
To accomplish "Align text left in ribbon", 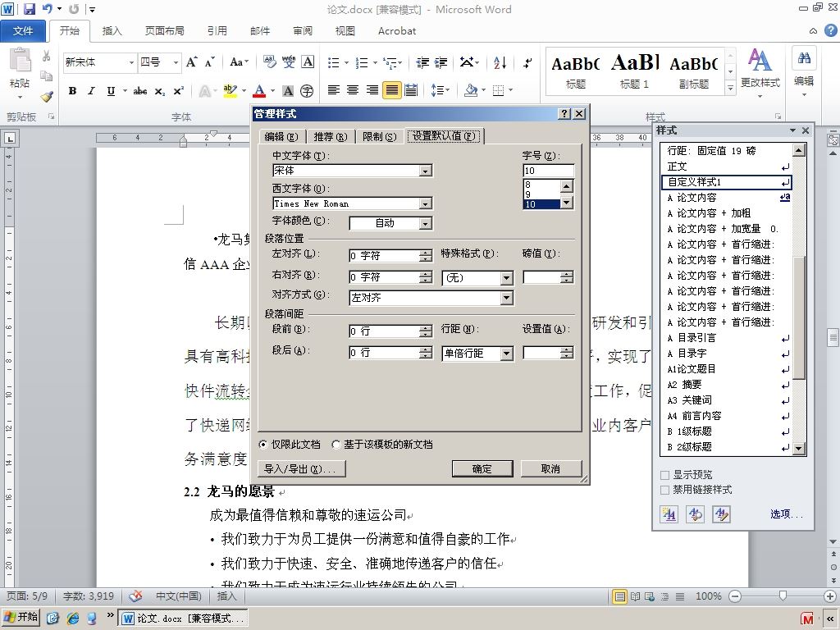I will pos(333,90).
